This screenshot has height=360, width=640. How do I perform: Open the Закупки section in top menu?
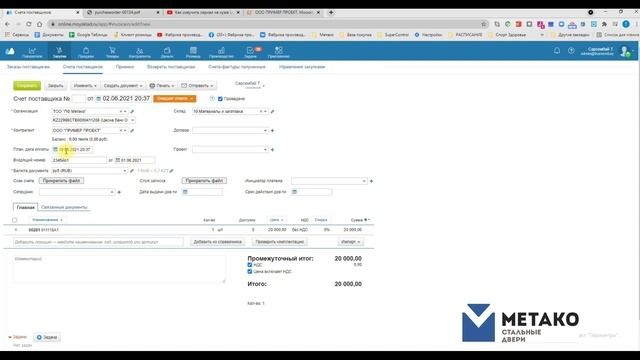click(60, 52)
